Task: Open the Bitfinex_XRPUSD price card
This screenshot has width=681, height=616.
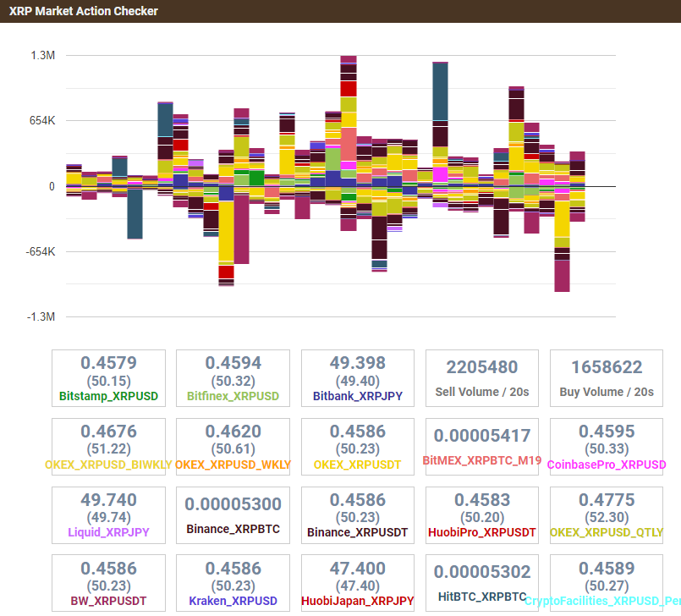Action: 233,378
